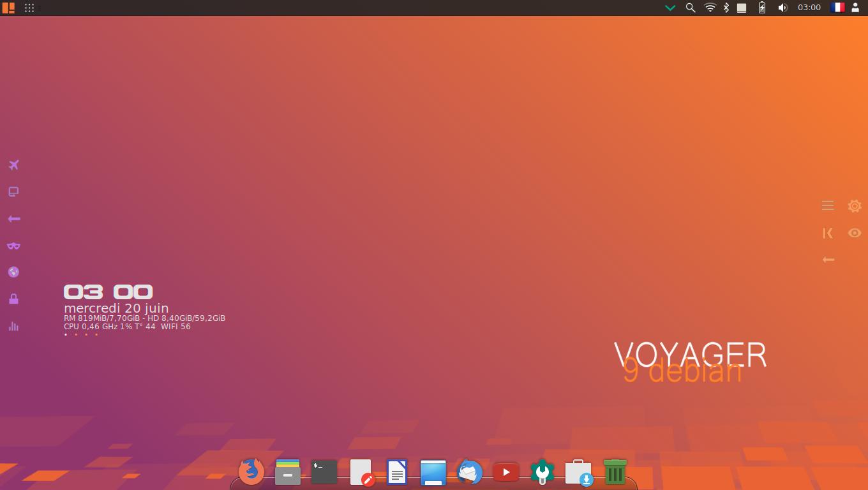Click the bar chart icon in left sidebar

tap(13, 326)
